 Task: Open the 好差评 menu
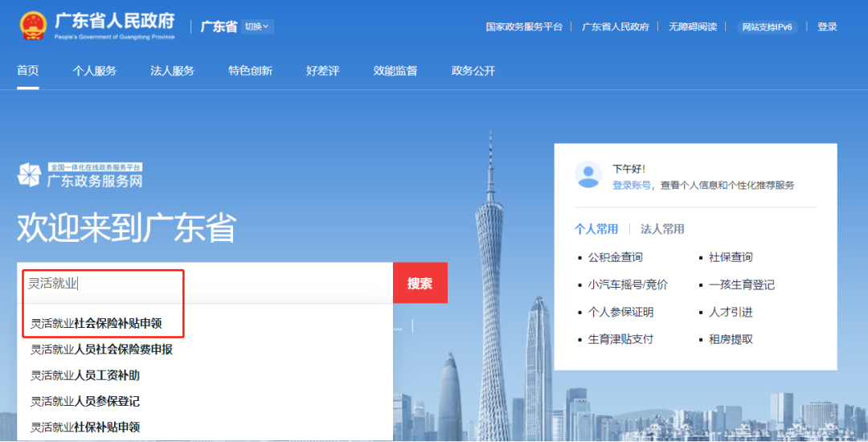pyautogui.click(x=323, y=71)
